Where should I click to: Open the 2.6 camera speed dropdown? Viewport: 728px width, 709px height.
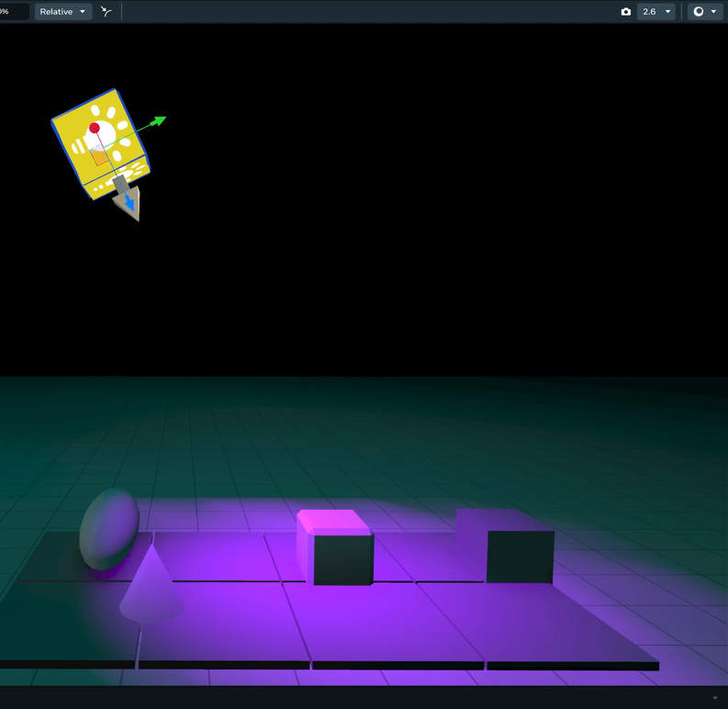(656, 12)
